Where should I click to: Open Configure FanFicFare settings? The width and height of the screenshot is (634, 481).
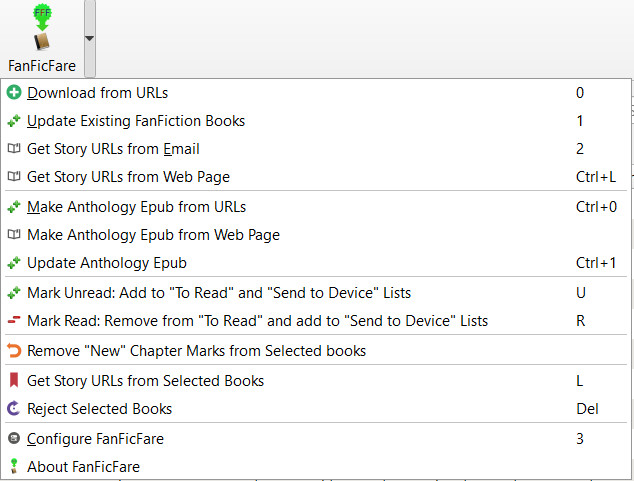(x=95, y=438)
